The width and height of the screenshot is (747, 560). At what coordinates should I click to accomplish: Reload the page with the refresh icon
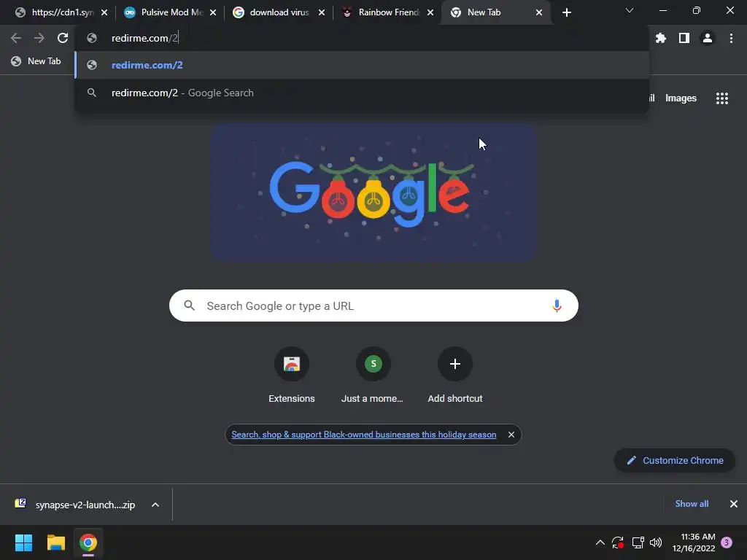[63, 38]
